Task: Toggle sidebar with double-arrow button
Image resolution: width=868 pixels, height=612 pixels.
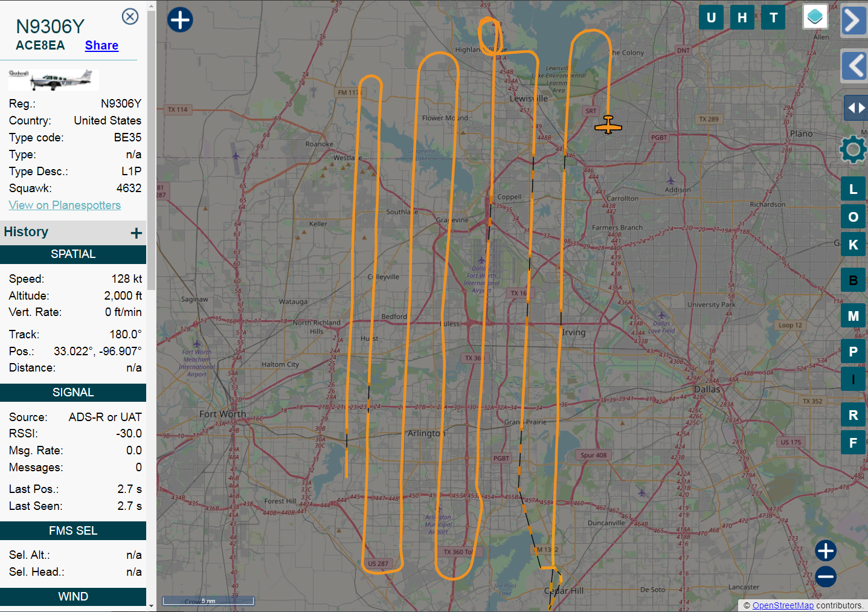Action: point(856,108)
